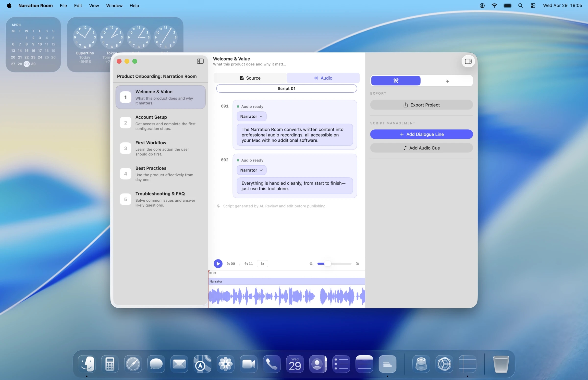The image size is (588, 380).
Task: Select the First Workflow section
Action: pos(160,148)
